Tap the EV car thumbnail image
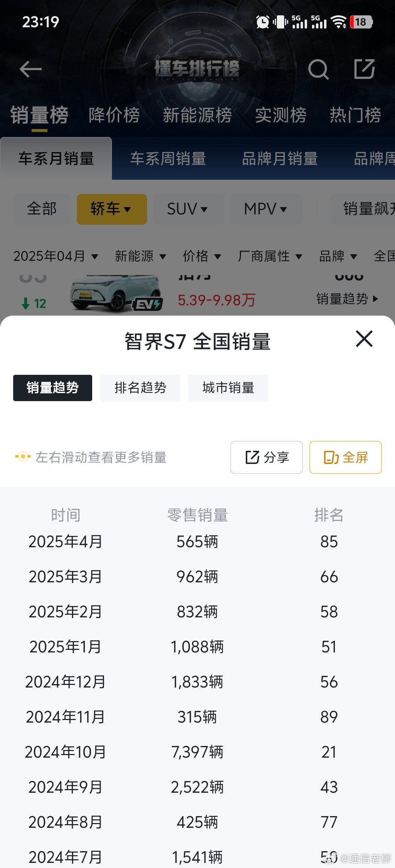The height and width of the screenshot is (868, 395). pyautogui.click(x=116, y=293)
